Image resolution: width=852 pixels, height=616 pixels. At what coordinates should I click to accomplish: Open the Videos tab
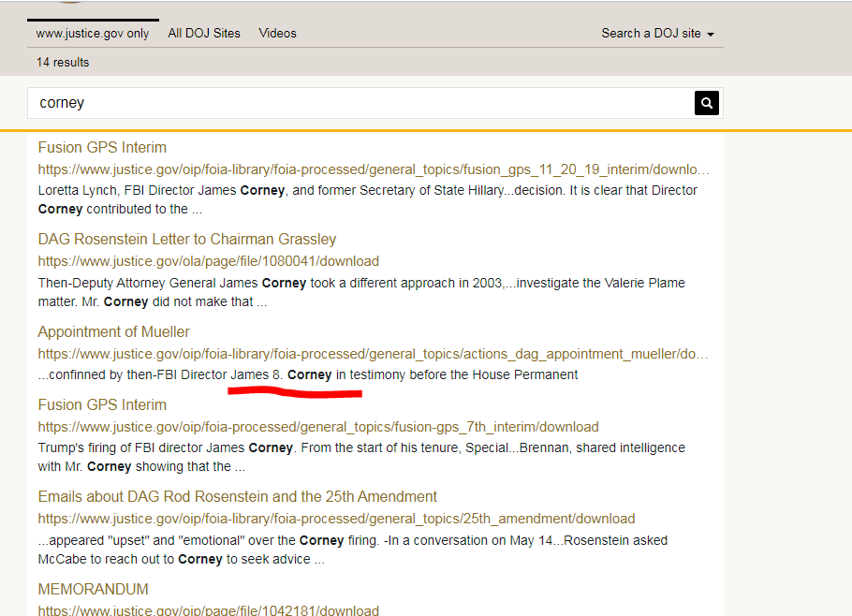pyautogui.click(x=277, y=33)
